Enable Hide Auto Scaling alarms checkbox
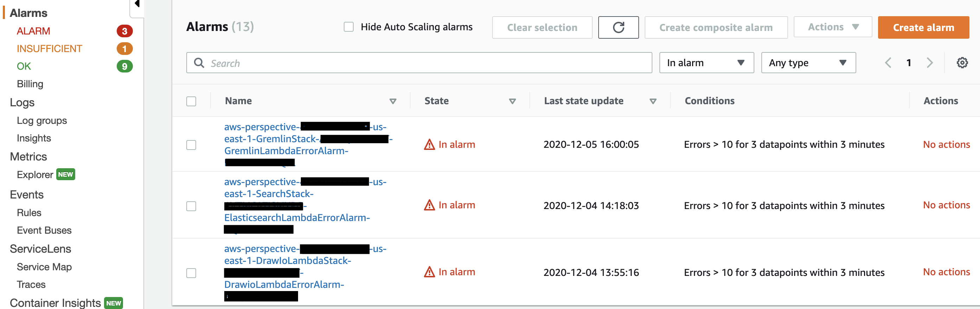Screen dimensions: 980x309 coord(348,27)
